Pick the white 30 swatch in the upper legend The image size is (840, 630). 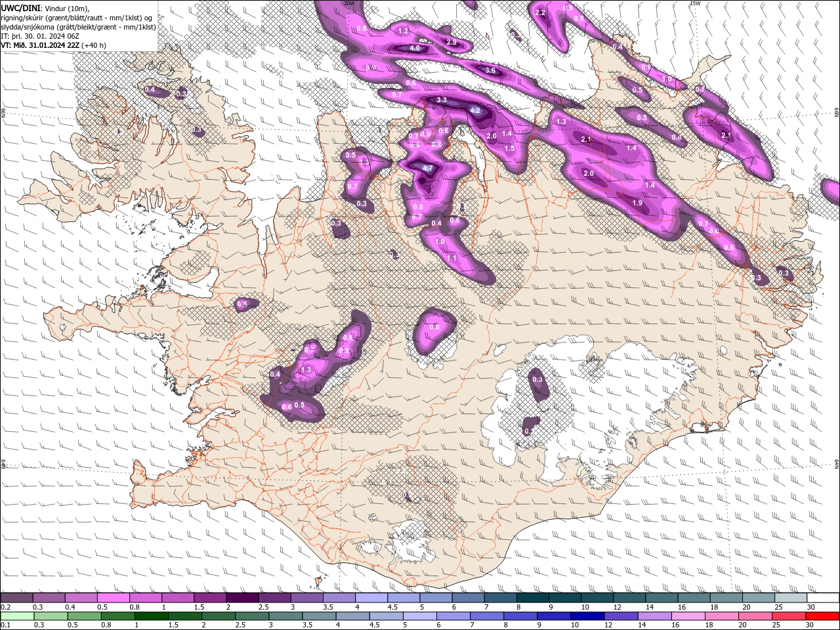[823, 598]
